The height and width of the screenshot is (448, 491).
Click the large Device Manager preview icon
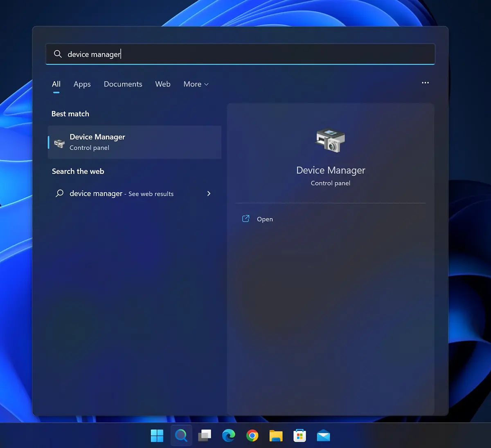click(x=331, y=141)
